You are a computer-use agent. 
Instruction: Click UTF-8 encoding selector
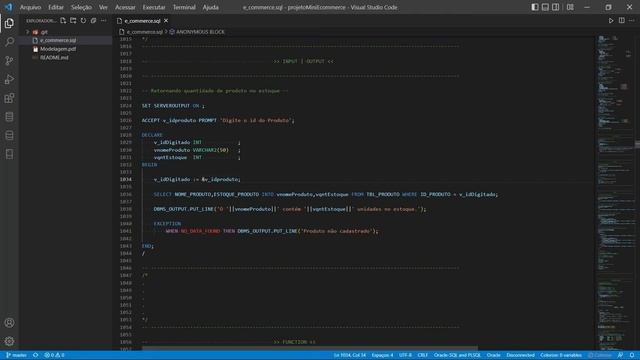click(x=405, y=355)
